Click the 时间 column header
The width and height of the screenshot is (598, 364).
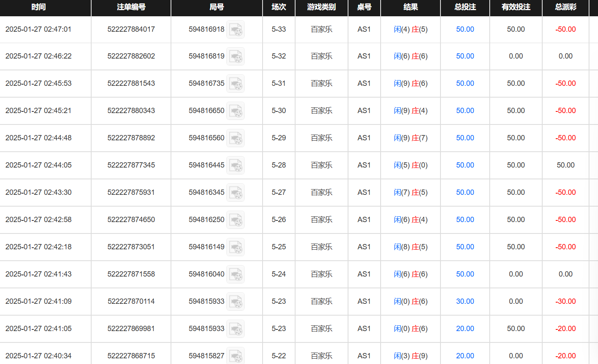pos(39,7)
